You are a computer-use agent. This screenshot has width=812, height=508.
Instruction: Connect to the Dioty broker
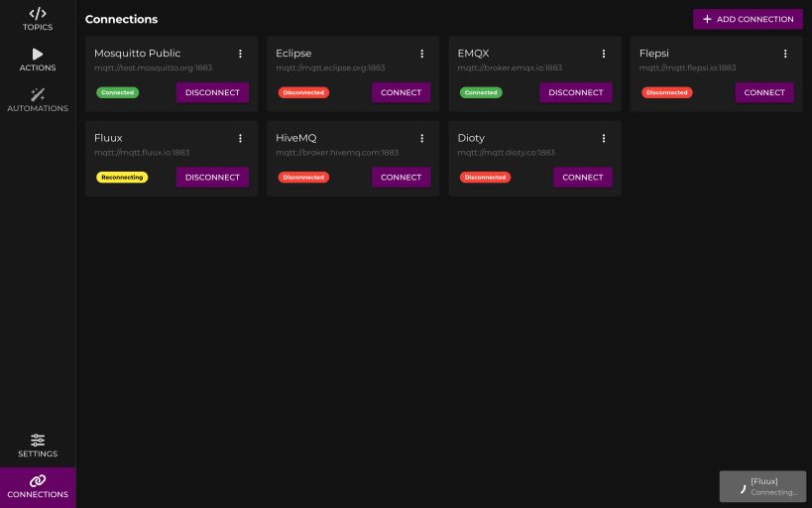583,178
